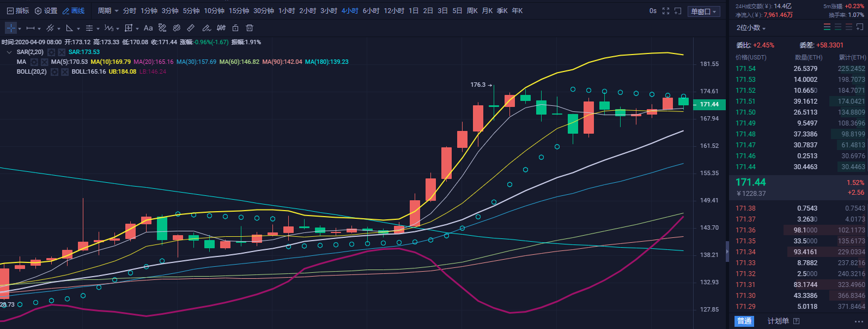
Task: Click the lock drawings icon
Action: [235, 28]
